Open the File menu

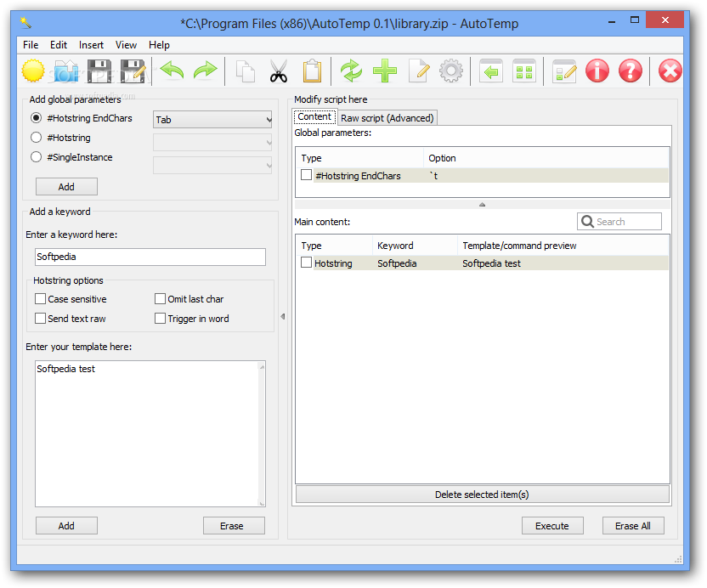coord(31,45)
